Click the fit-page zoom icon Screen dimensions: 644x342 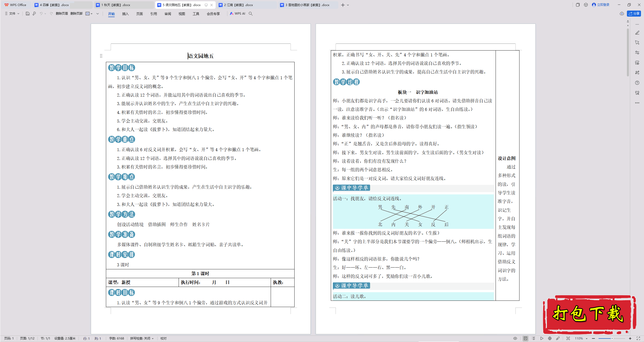click(568, 338)
